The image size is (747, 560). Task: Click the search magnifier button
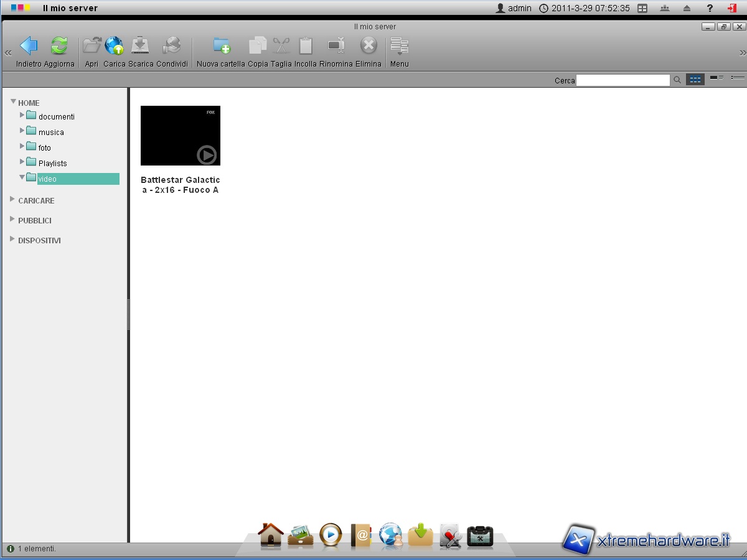pyautogui.click(x=677, y=80)
